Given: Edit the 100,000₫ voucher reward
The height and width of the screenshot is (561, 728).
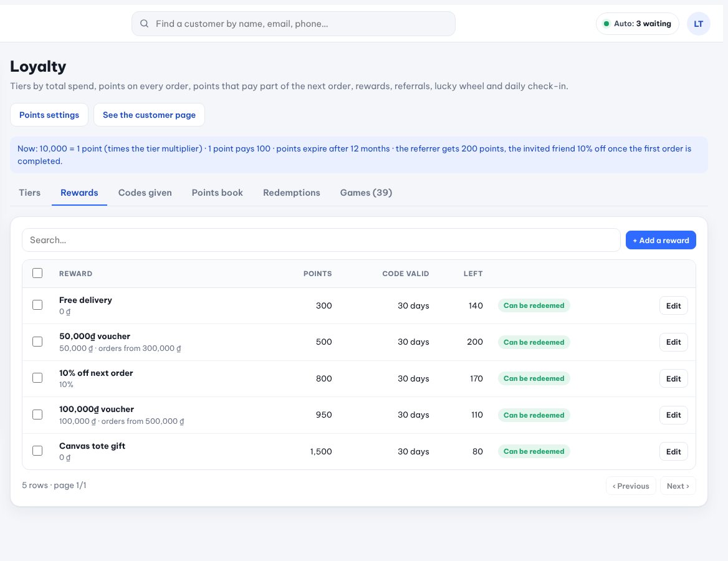Looking at the screenshot, I should [x=673, y=415].
